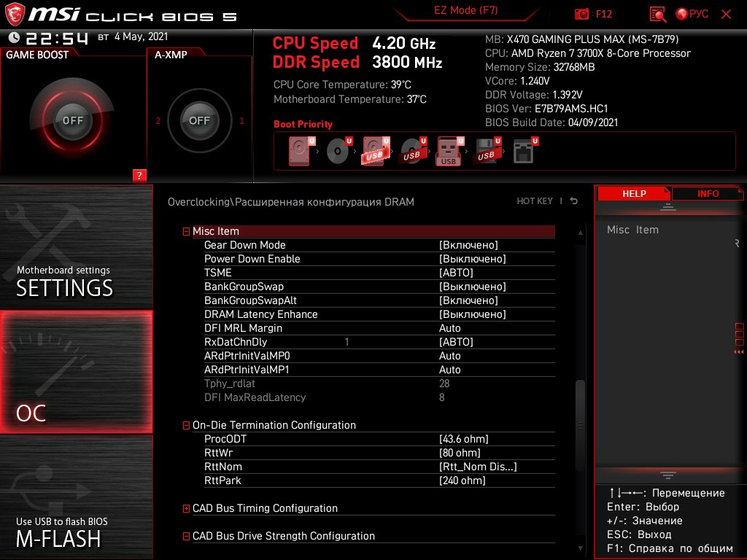
Task: Click the ProcODT label
Action: (225, 438)
